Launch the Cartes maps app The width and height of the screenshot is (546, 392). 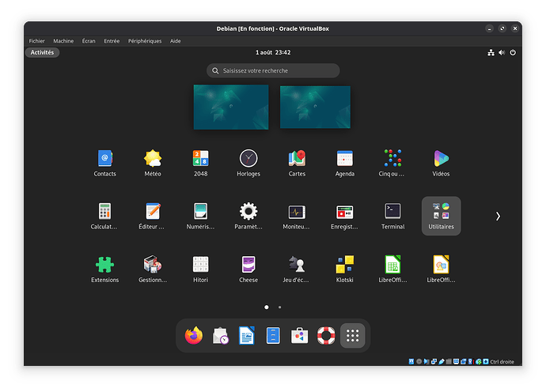pos(297,159)
